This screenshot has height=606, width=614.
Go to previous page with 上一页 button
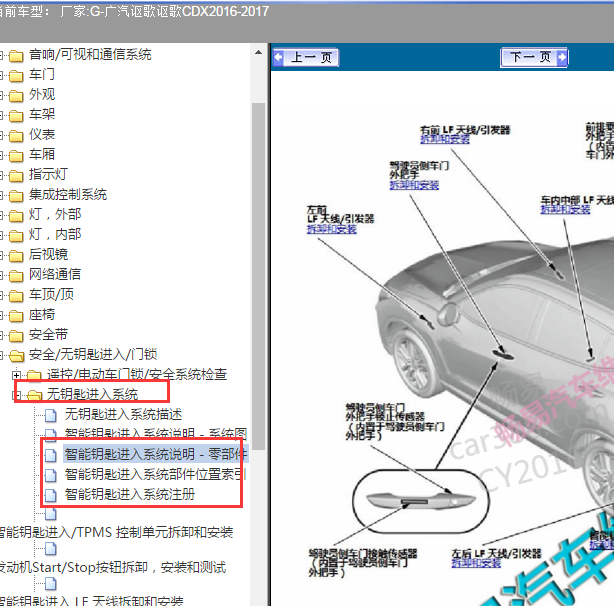click(306, 58)
